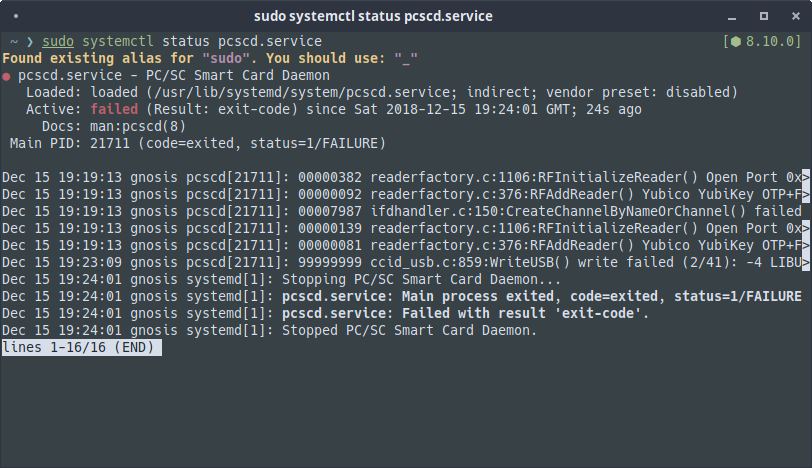Click the ifdhandler.c CreateChannelByNameOrChannel log entry

(585, 211)
